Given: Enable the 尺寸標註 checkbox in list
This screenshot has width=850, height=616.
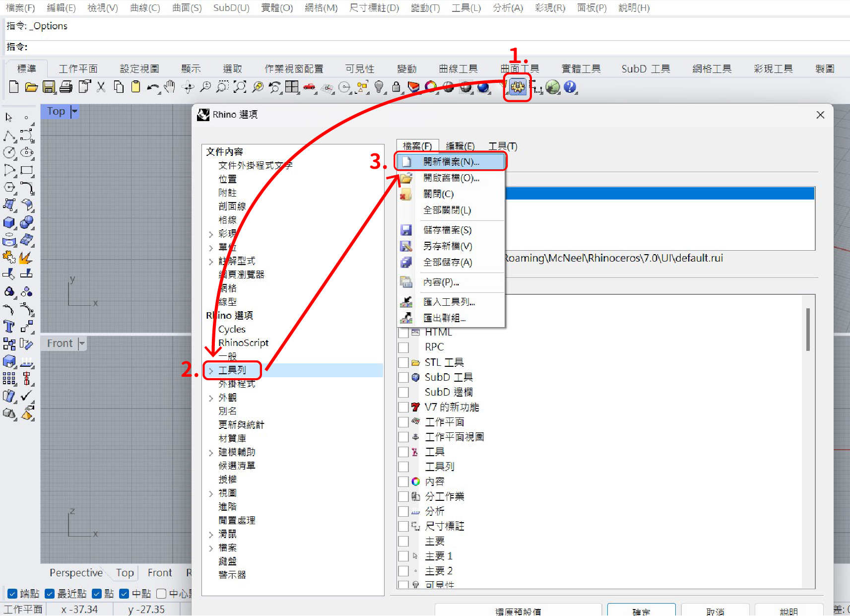Looking at the screenshot, I should pos(403,527).
